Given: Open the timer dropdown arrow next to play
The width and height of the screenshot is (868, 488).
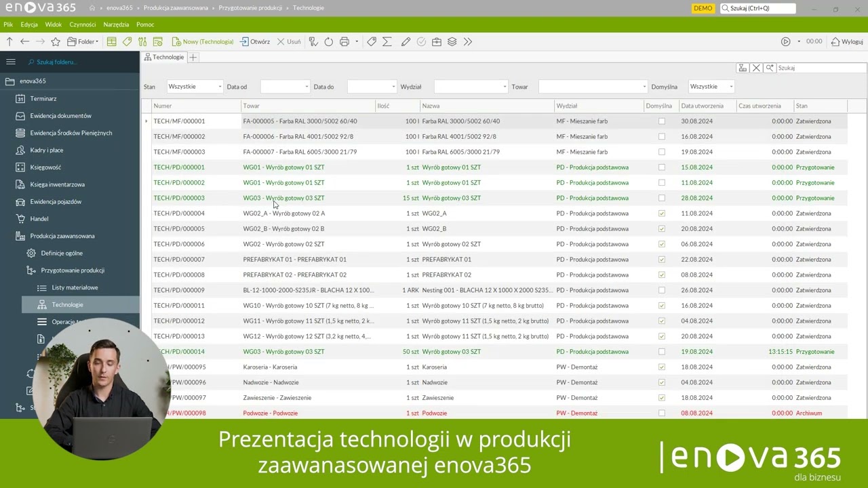Looking at the screenshot, I should tap(799, 41).
